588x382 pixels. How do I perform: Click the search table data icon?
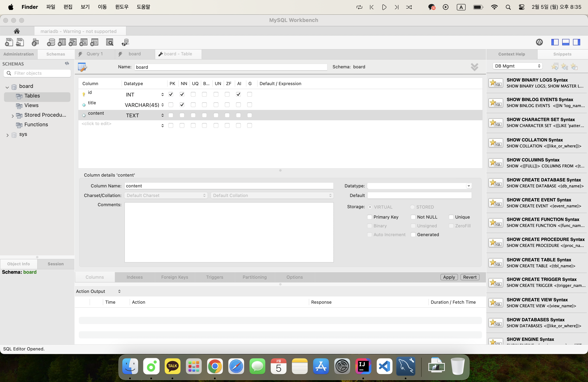109,42
